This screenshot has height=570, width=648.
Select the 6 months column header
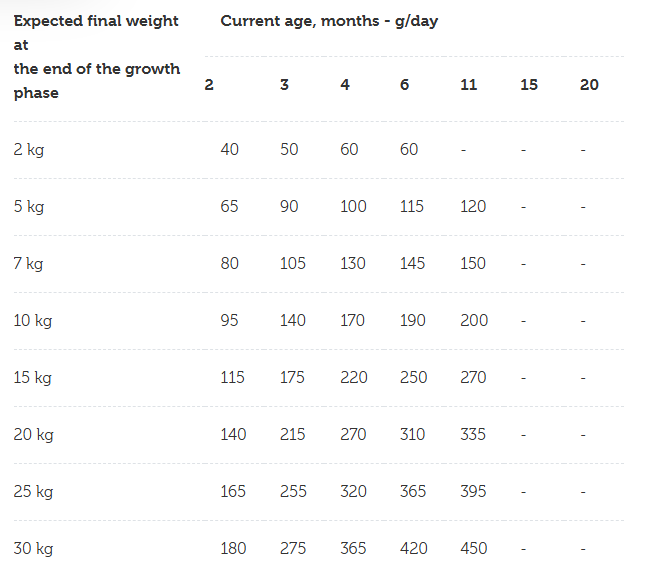click(405, 85)
